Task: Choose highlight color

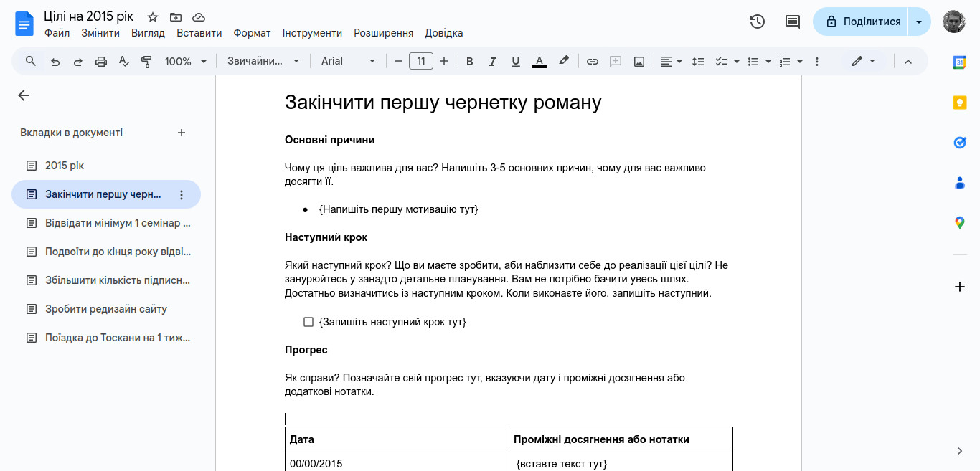Action: (x=564, y=62)
